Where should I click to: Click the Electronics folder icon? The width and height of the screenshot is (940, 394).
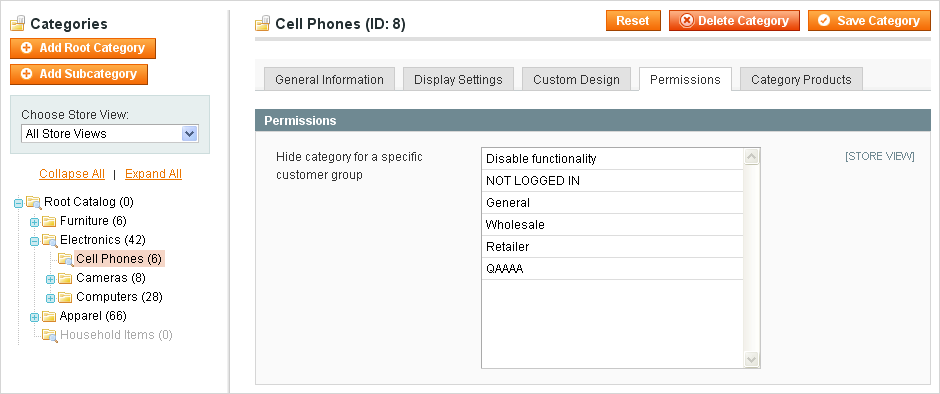(x=49, y=240)
